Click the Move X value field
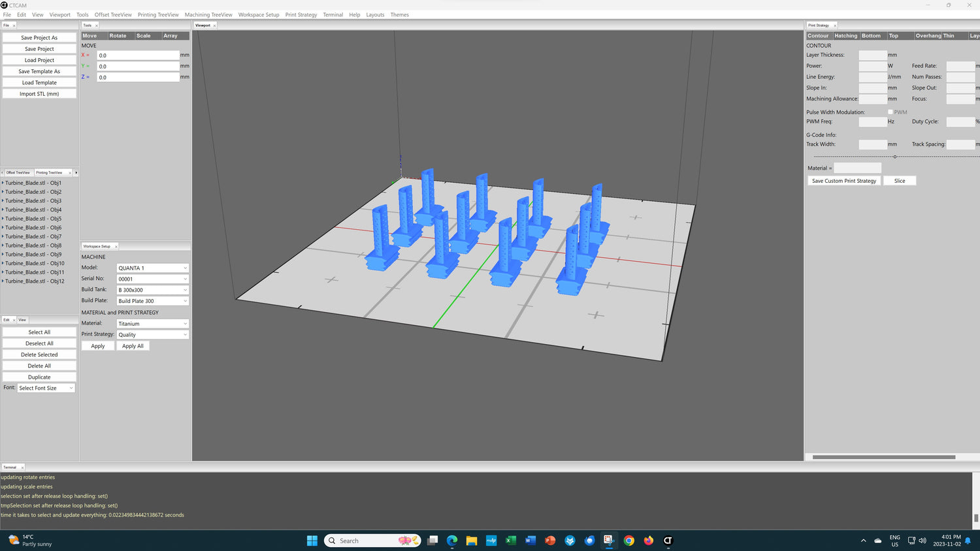 pyautogui.click(x=138, y=55)
